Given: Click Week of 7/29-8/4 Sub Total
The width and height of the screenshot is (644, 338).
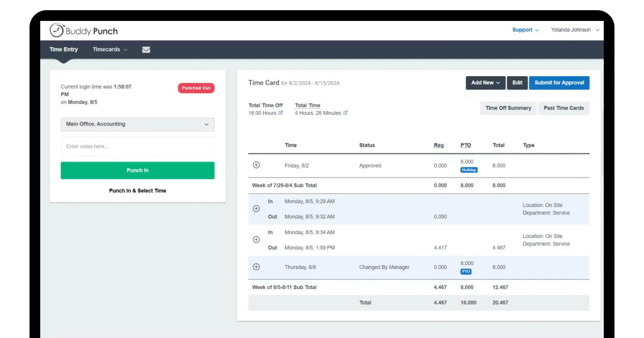Looking at the screenshot, I should pos(284,186).
